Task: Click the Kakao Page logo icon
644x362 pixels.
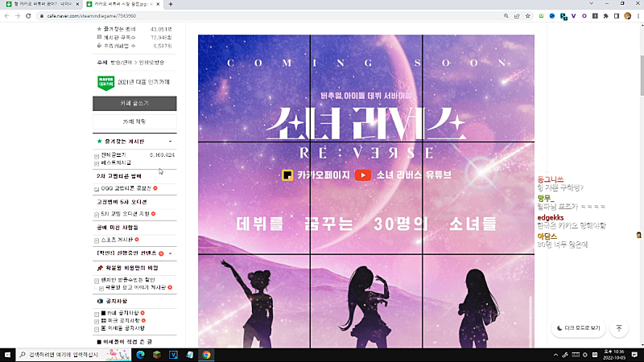Action: pyautogui.click(x=287, y=175)
